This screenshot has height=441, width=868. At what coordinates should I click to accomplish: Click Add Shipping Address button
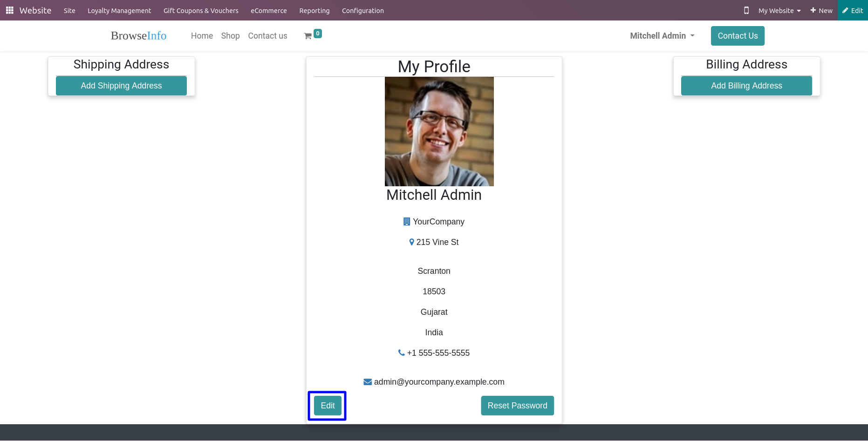(121, 86)
